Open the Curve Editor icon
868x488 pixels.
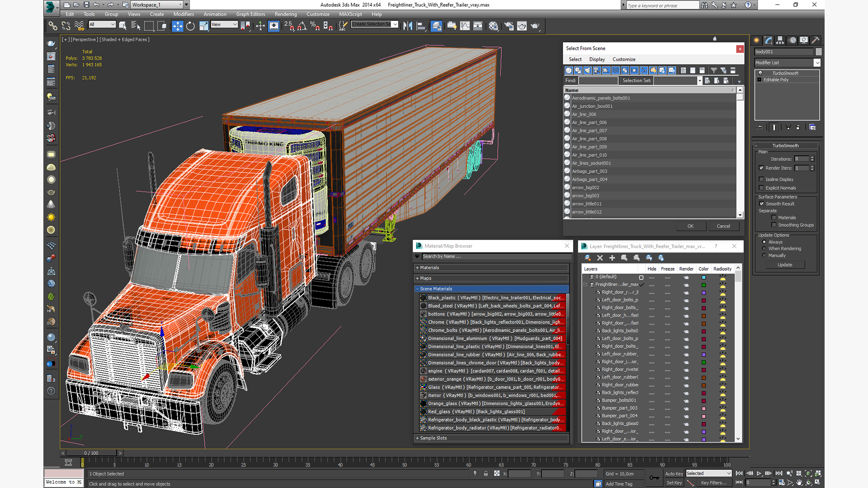(x=465, y=26)
